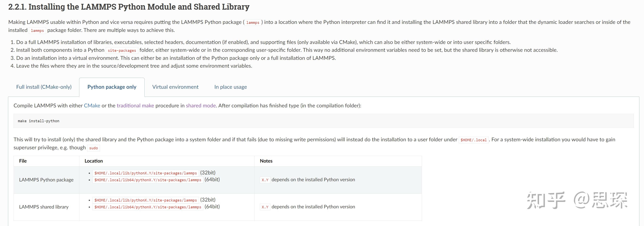644x226 pixels.
Task: Click the section heading 2.2.1 title
Action: point(129,7)
